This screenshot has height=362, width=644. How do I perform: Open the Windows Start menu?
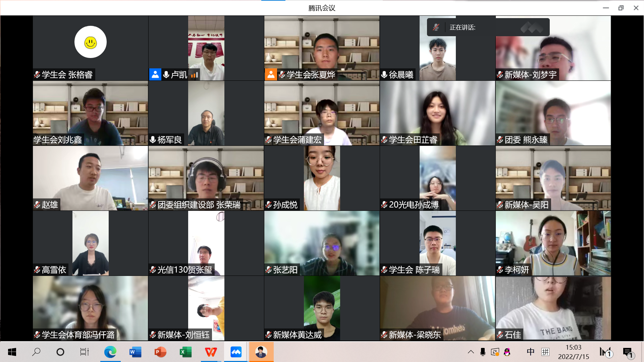(12, 352)
